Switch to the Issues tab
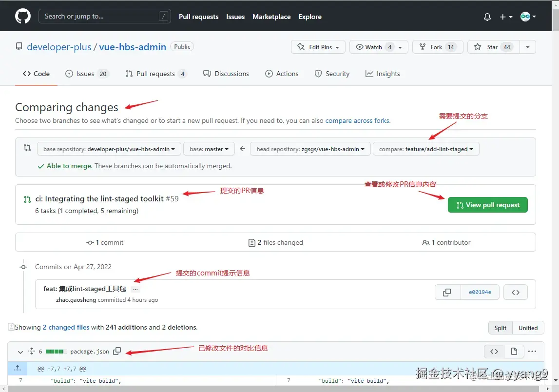This screenshot has height=392, width=559. pos(87,74)
